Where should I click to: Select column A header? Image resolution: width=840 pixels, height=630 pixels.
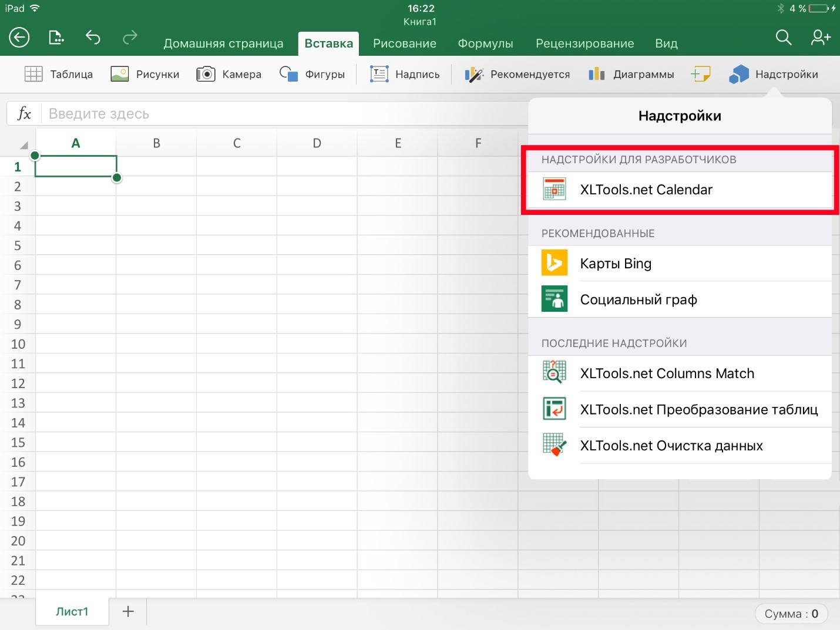pyautogui.click(x=76, y=143)
